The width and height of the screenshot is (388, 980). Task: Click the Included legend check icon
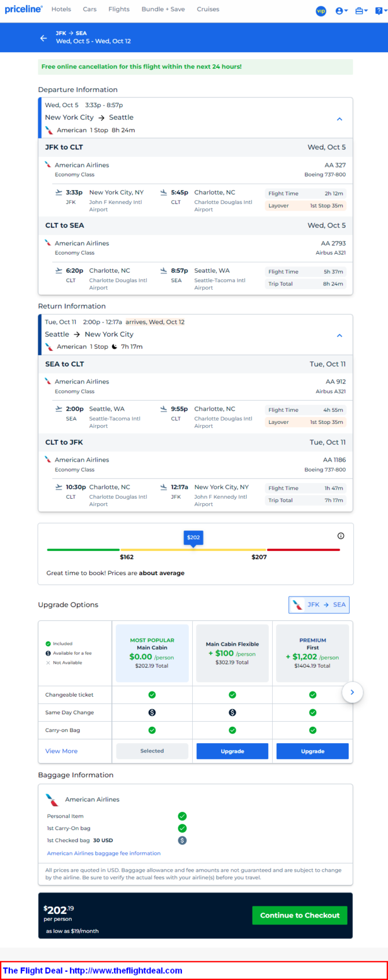tap(48, 643)
